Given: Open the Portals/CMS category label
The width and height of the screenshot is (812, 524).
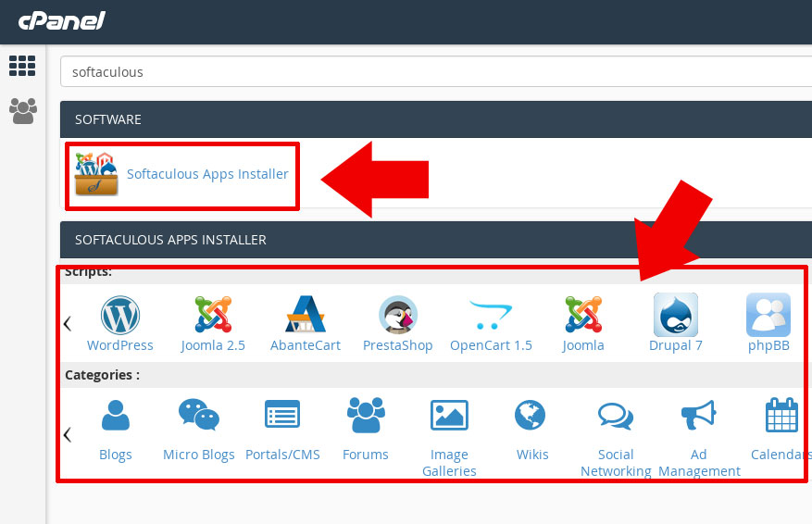Looking at the screenshot, I should coord(282,455).
